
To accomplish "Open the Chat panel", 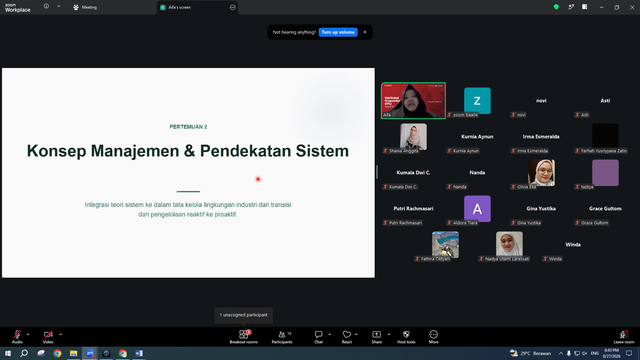I will 318,337.
